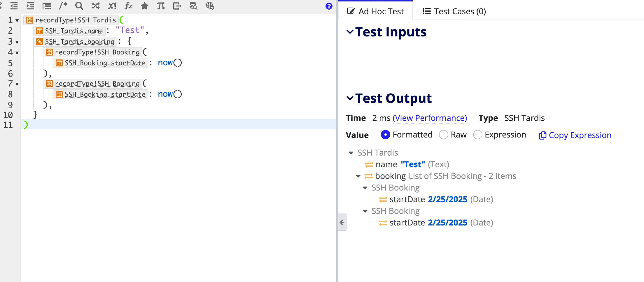Screen dimensions: 644x282
Task: Click the now() function on line 5
Action: [170, 63]
